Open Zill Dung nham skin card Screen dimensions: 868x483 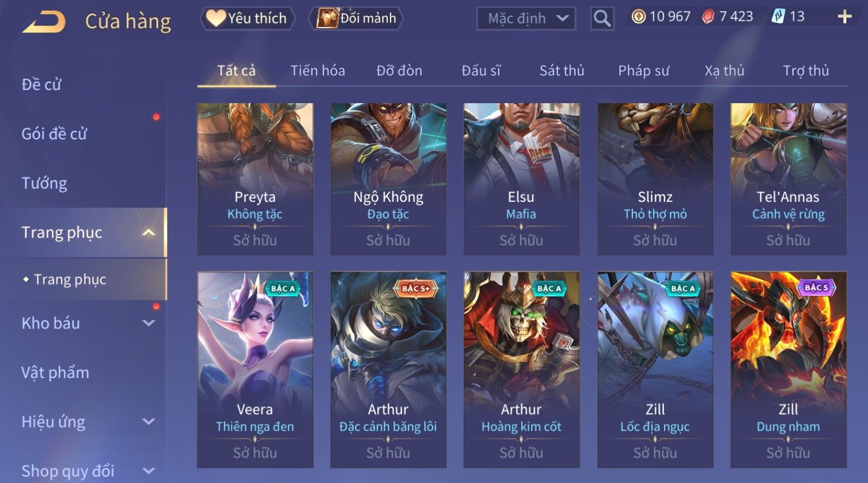pos(789,369)
